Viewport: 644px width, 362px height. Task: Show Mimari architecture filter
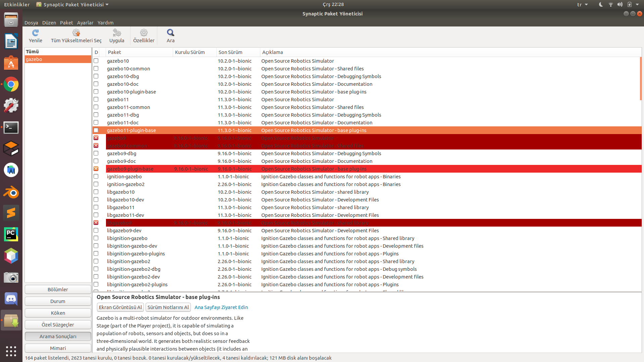point(58,348)
